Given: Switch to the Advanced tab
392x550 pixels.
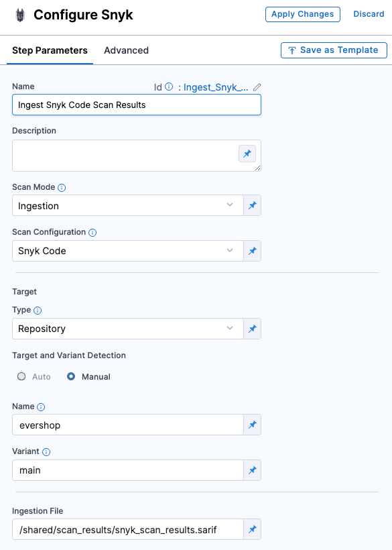Looking at the screenshot, I should tap(126, 50).
